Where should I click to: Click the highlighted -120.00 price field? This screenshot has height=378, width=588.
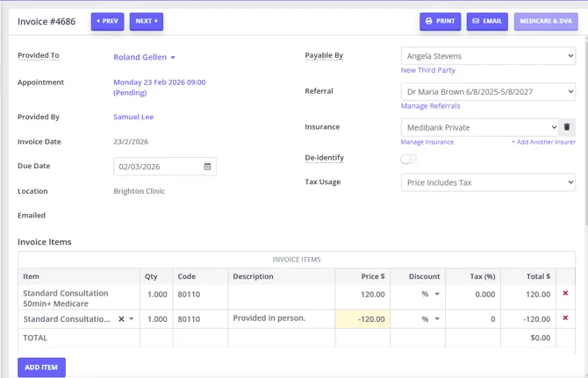tap(362, 319)
